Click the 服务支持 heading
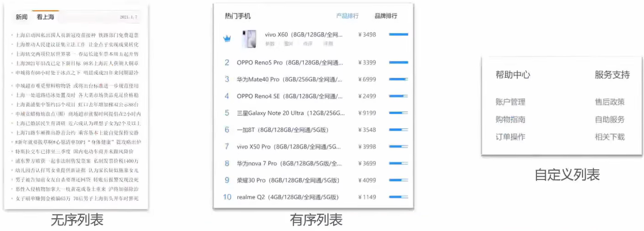Image resolution: width=644 pixels, height=231 pixels. click(x=612, y=75)
